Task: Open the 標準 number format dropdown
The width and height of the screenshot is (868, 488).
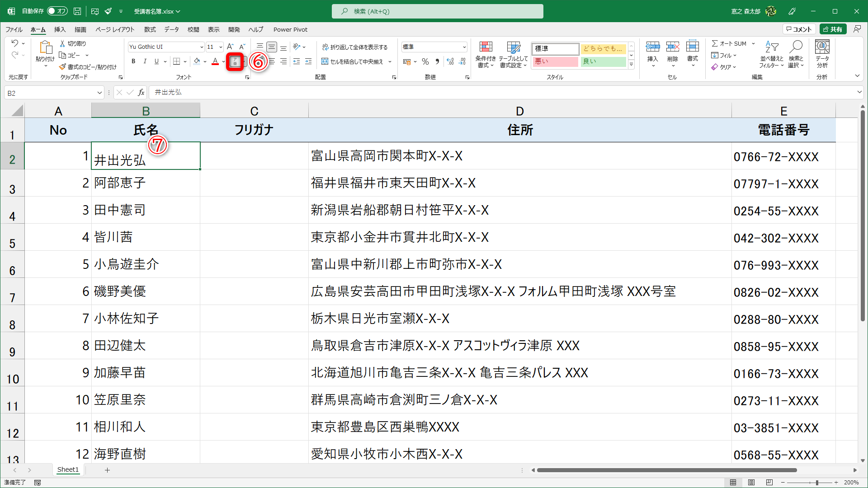Action: pos(465,47)
